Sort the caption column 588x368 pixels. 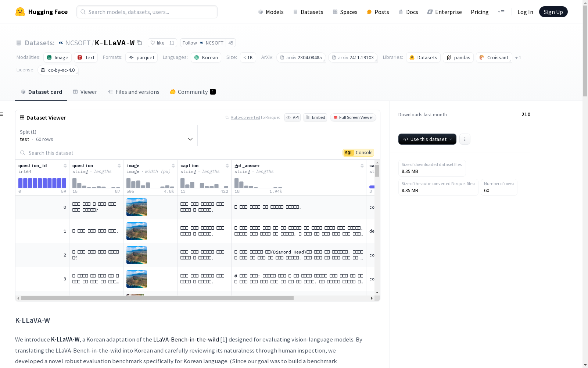(x=227, y=166)
